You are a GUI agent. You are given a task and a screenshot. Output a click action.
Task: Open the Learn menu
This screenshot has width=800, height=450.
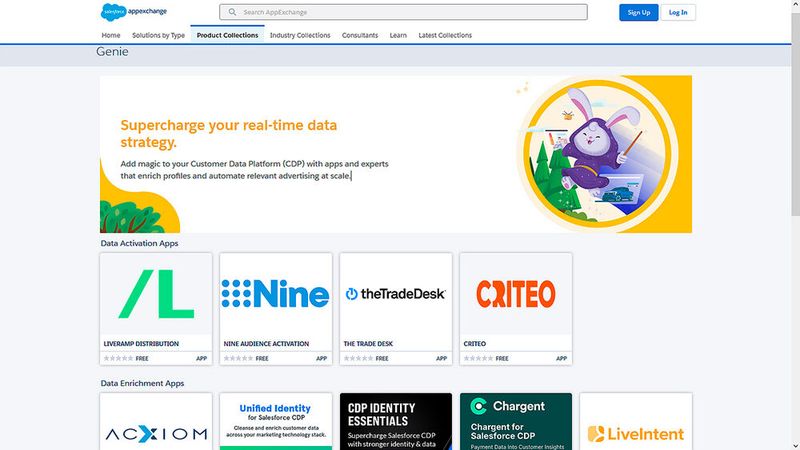[398, 35]
